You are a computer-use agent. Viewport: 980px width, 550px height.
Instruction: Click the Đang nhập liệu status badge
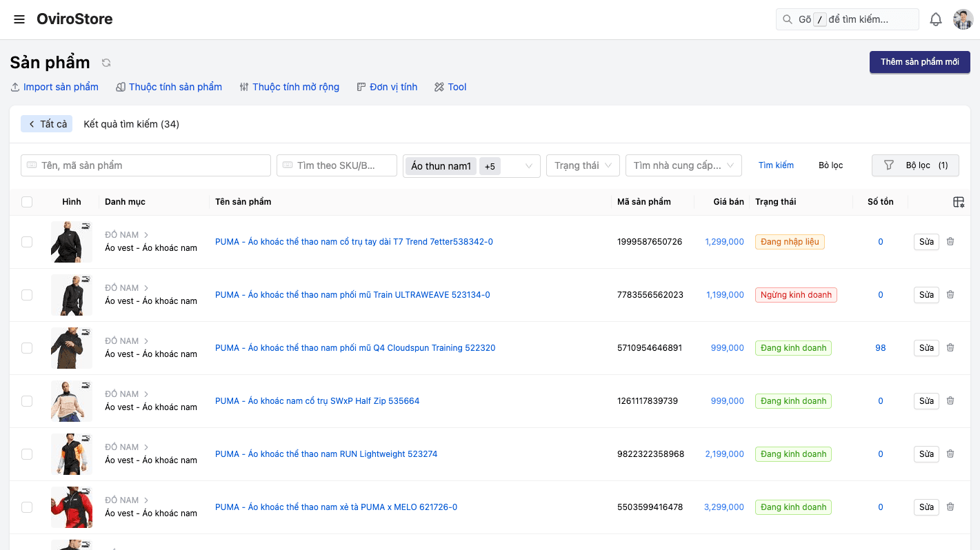pos(790,242)
